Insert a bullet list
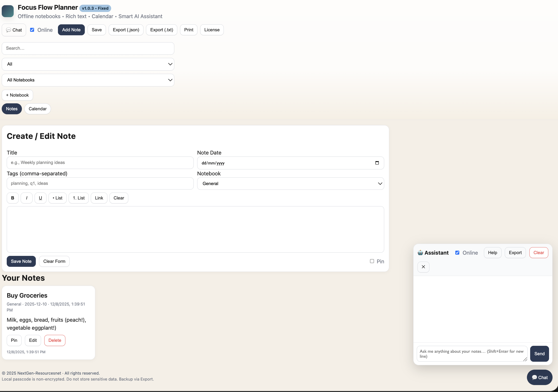Viewport: 558px width, 392px height. pos(57,198)
